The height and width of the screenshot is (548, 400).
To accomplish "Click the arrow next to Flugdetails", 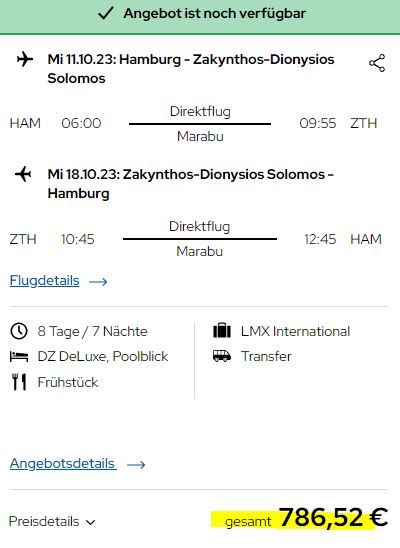I will coord(98,282).
